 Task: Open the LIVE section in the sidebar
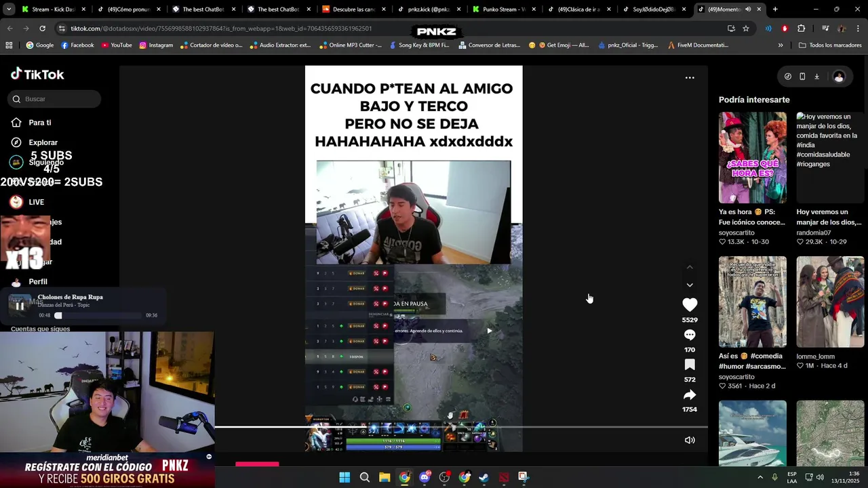coord(27,202)
